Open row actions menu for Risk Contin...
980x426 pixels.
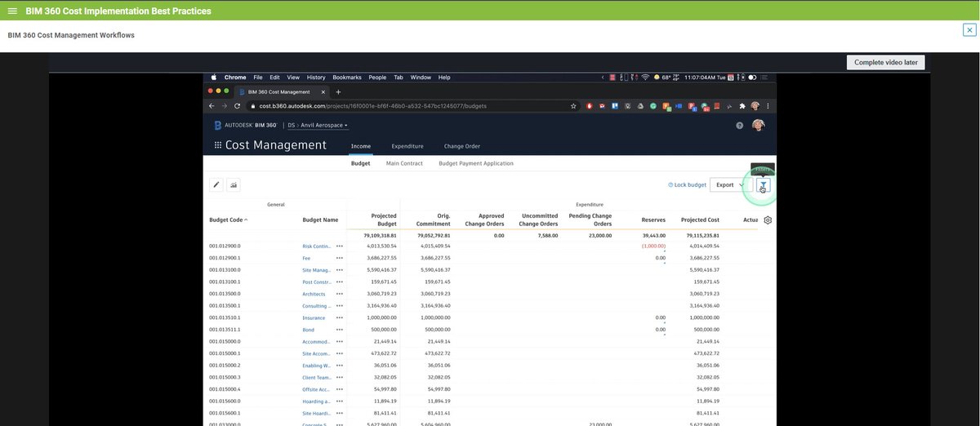tap(339, 246)
